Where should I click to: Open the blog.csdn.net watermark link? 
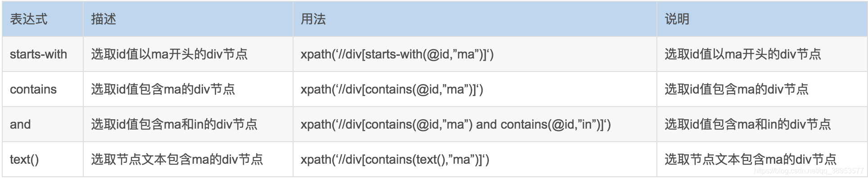point(809,171)
